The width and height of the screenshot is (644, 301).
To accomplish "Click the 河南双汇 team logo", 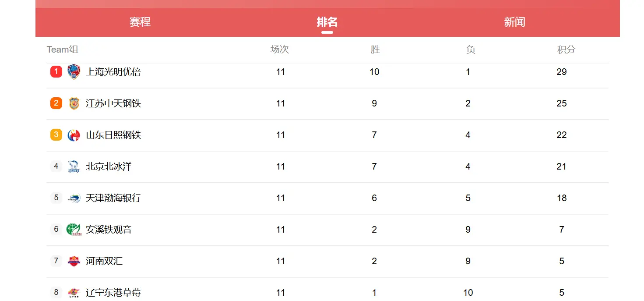I will (x=74, y=261).
